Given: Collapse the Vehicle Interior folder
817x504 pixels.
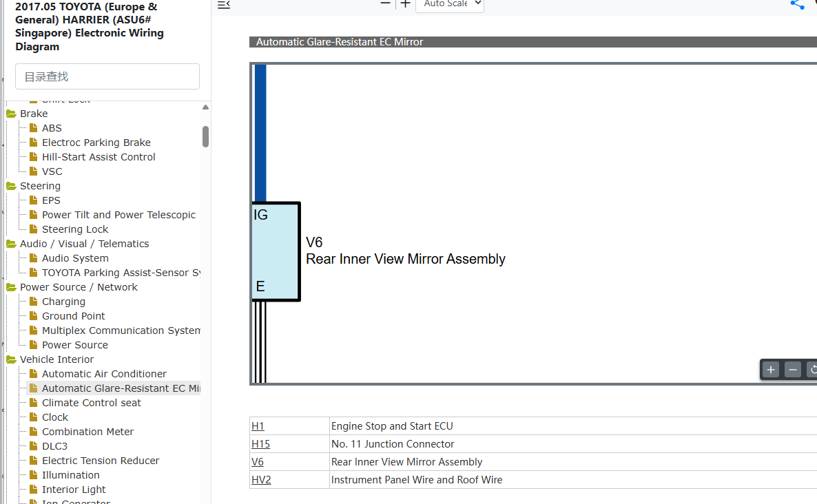Looking at the screenshot, I should [x=11, y=359].
